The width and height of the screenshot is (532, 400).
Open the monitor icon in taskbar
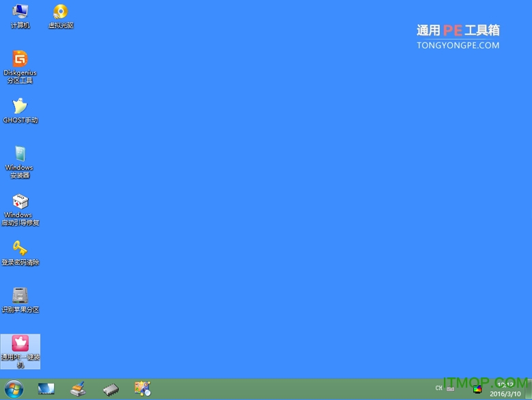tap(46, 389)
